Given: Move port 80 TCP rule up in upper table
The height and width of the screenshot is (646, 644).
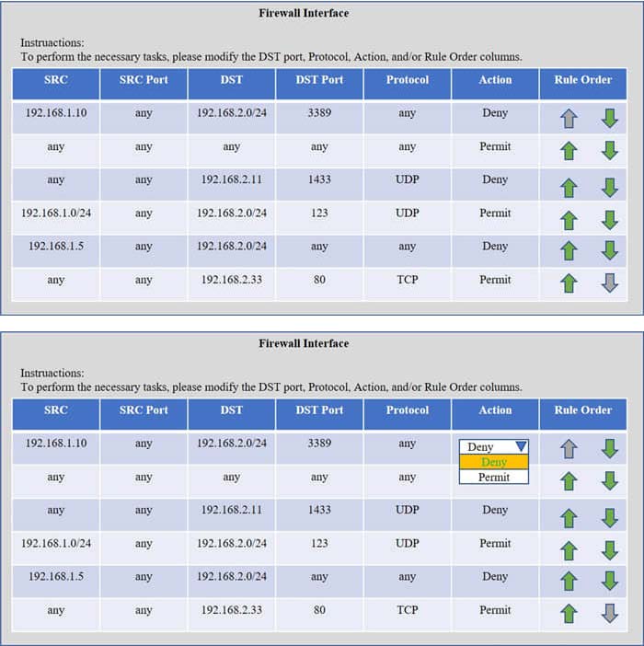Looking at the screenshot, I should (569, 283).
